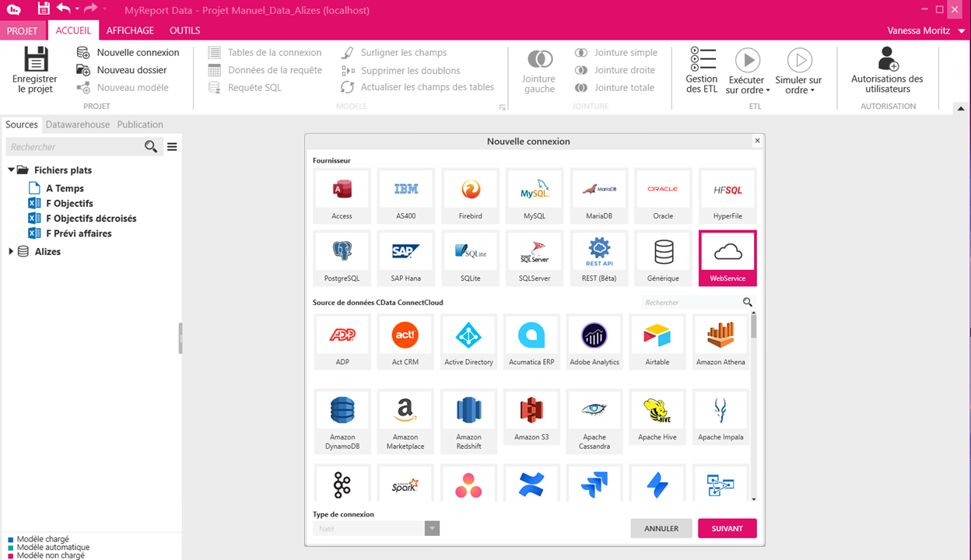The width and height of the screenshot is (971, 560).
Task: Select the Générique provider tile
Action: (x=663, y=258)
